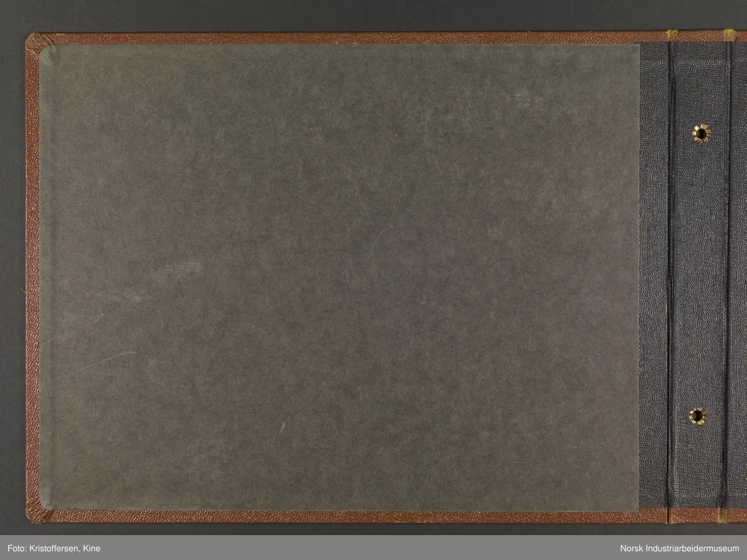Click the vertical groove left of the eyelets
The image size is (747, 560).
(x=670, y=274)
